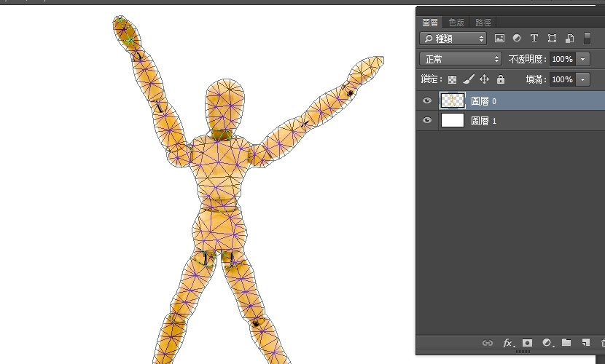Image resolution: width=605 pixels, height=364 pixels.
Task: Filter layers by type (T) text
Action: [534, 39]
